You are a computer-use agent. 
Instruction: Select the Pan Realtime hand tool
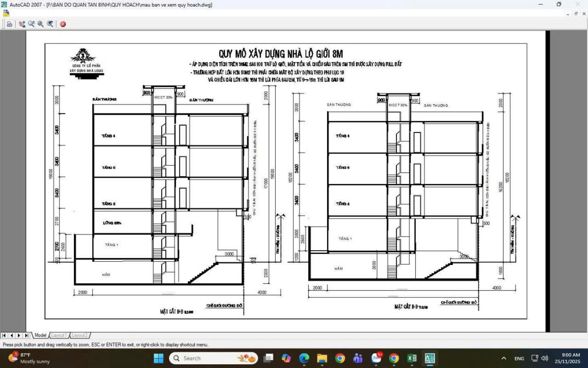[22, 24]
